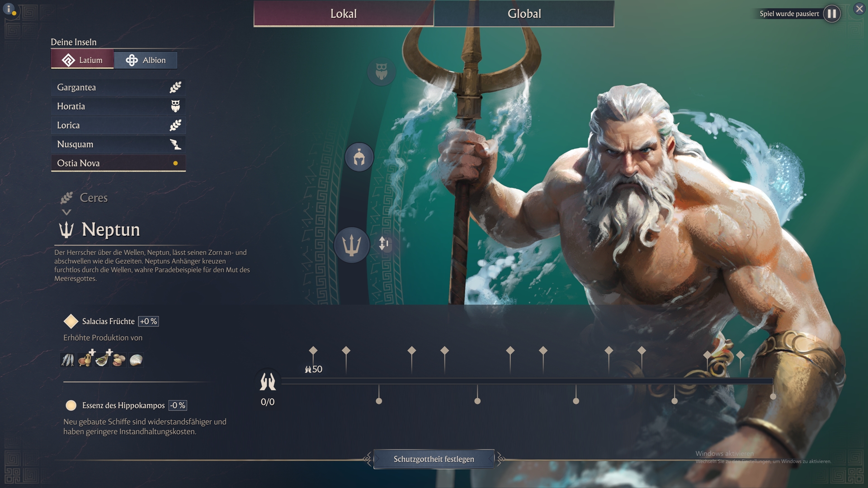The width and height of the screenshot is (868, 488).
Task: Switch islands to Albion region
Action: 146,60
